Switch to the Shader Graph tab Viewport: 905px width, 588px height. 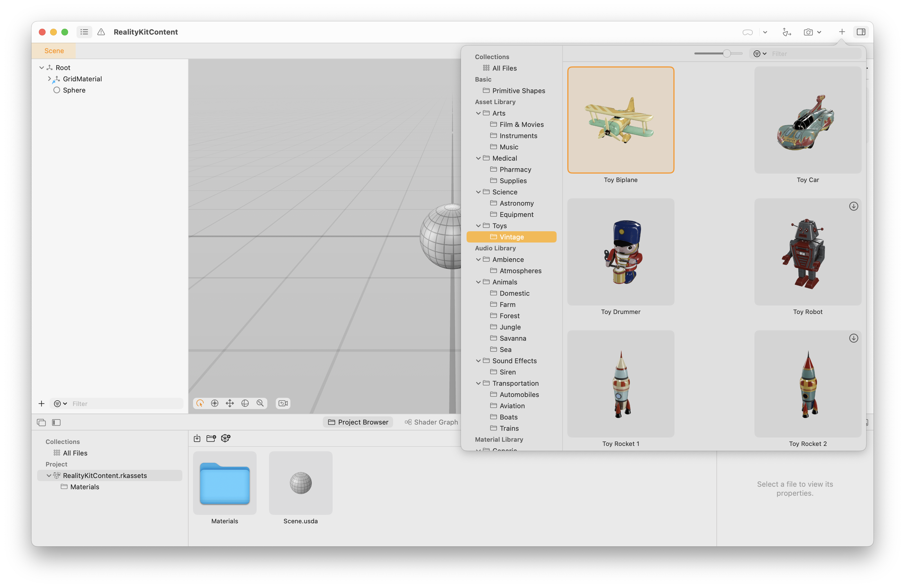432,422
